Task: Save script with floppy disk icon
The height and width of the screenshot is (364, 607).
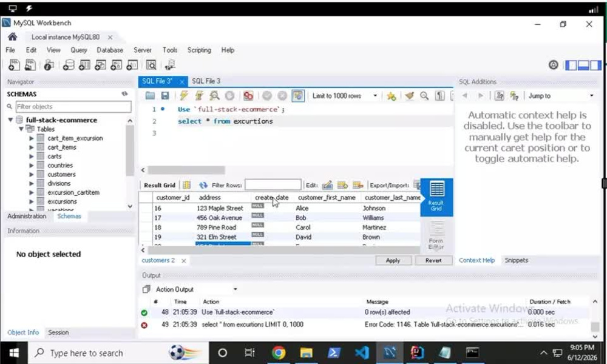Action: 165,96
